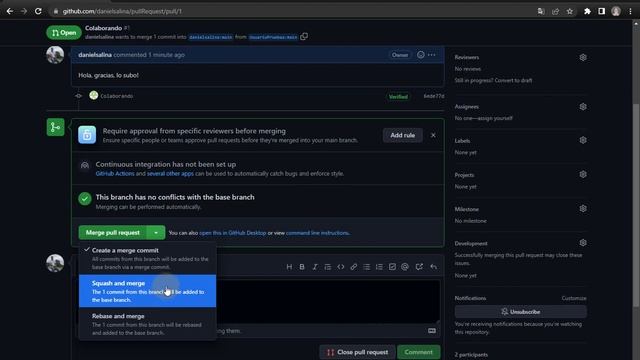
Task: Copy the head branch name icon
Action: pos(304,36)
